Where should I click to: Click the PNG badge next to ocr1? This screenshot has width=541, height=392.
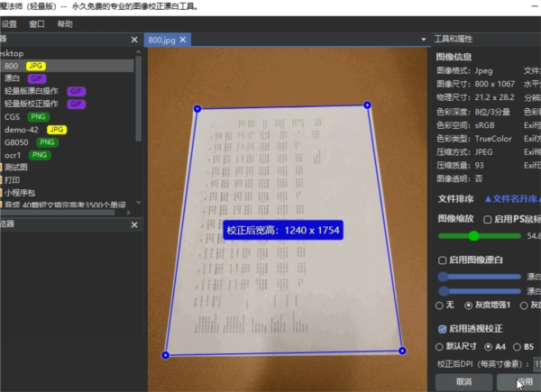click(x=40, y=155)
